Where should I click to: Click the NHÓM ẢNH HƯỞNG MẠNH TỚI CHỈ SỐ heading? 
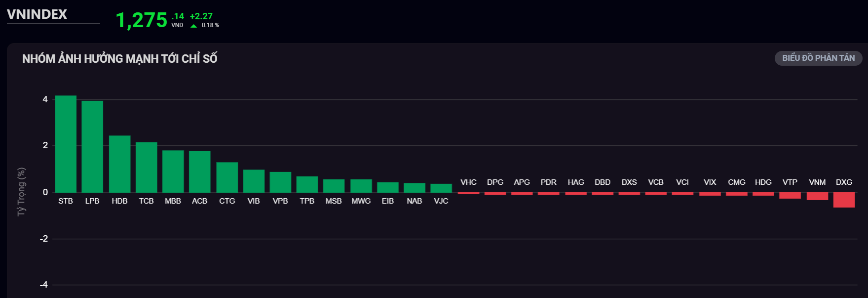(120, 59)
